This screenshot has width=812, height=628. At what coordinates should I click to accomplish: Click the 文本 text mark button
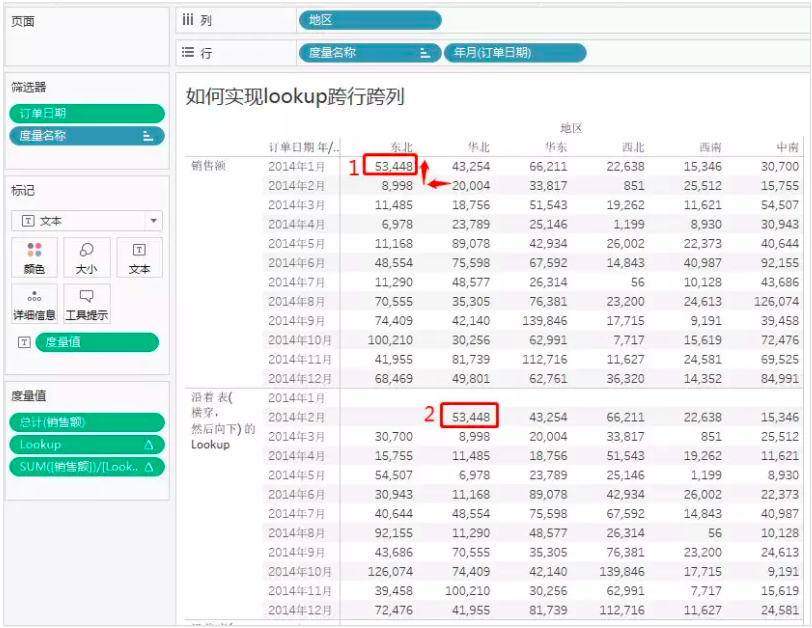[x=139, y=258]
